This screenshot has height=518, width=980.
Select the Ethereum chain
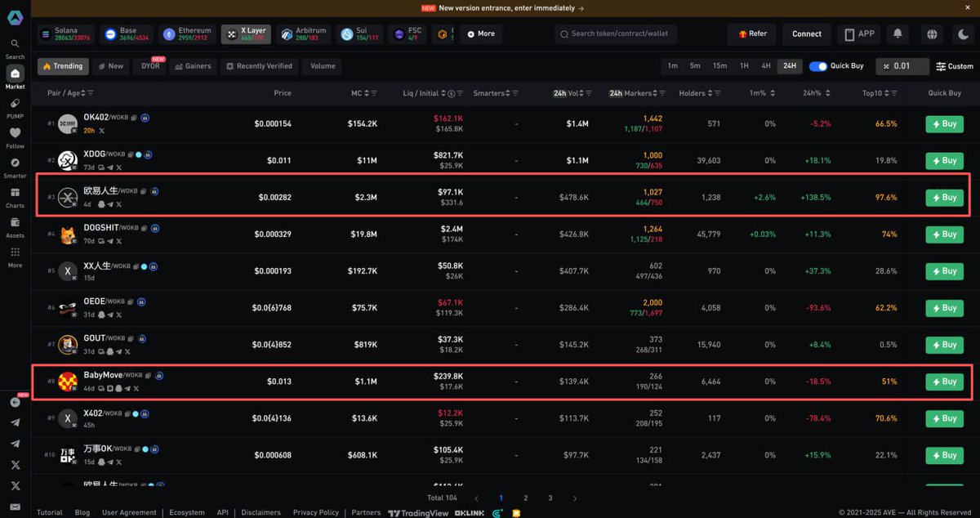[x=188, y=34]
